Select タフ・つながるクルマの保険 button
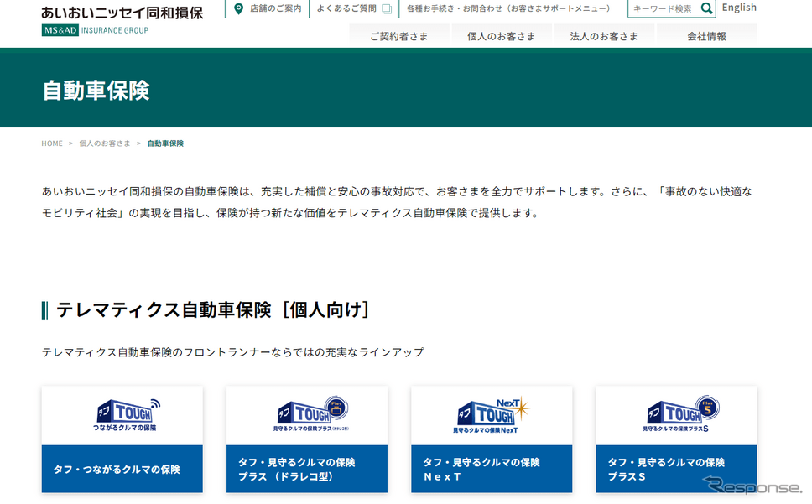The height and width of the screenshot is (504, 812). pos(122,469)
